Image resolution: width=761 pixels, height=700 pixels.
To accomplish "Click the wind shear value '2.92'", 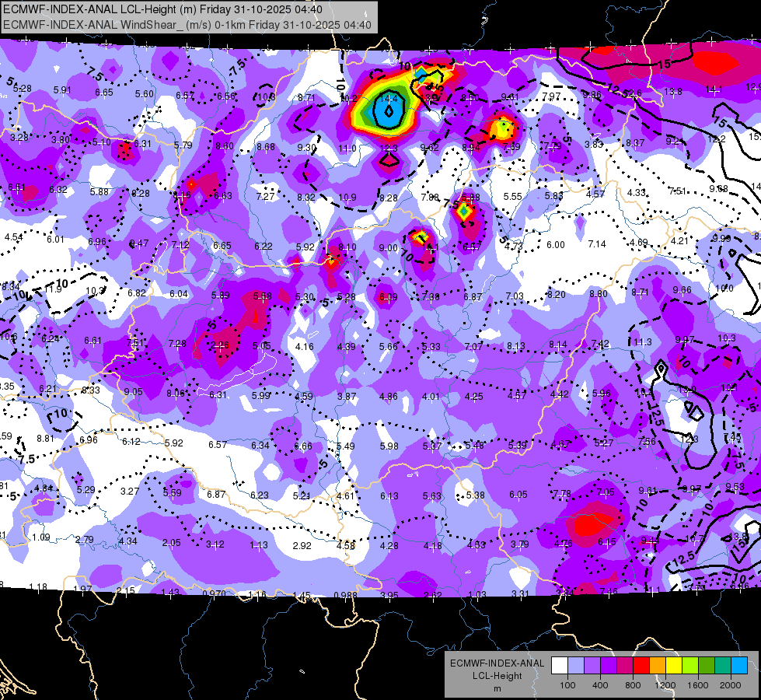I will pyautogui.click(x=302, y=545).
